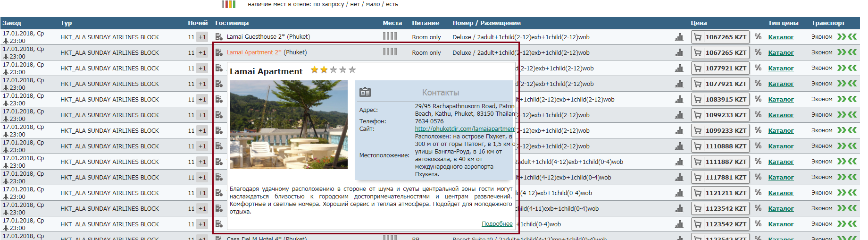Open Каталог link in the 1083915 KZT row
The height and width of the screenshot is (240, 868).
[x=781, y=99]
